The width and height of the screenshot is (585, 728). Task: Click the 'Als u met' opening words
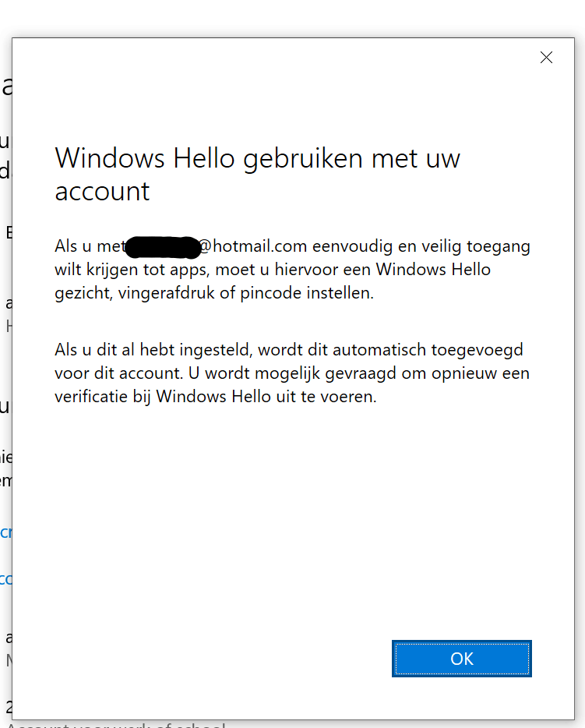tap(90, 246)
